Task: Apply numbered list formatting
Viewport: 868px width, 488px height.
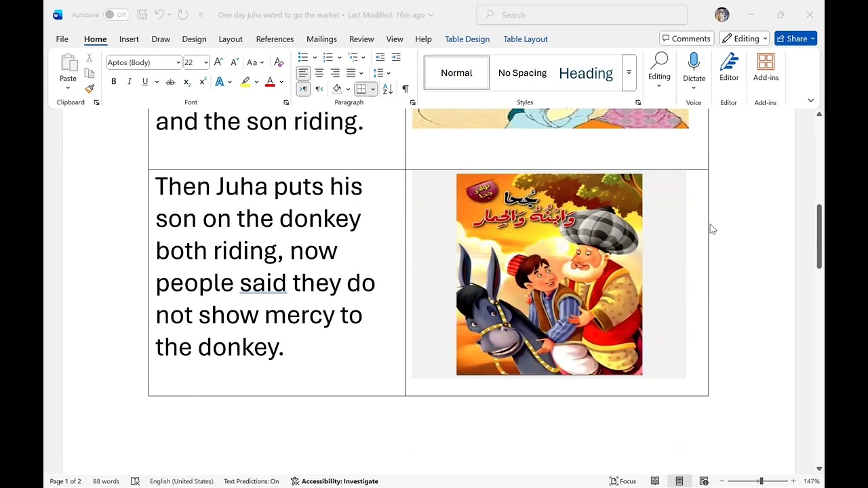Action: click(328, 57)
